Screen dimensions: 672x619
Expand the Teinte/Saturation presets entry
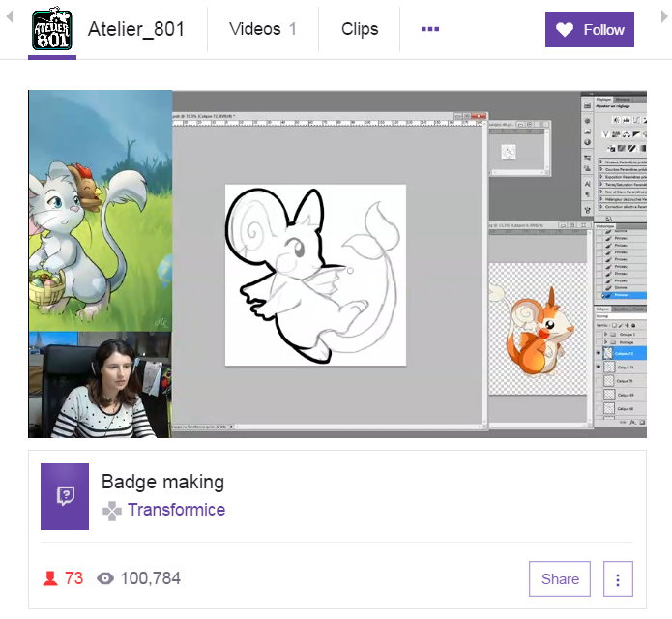[601, 184]
